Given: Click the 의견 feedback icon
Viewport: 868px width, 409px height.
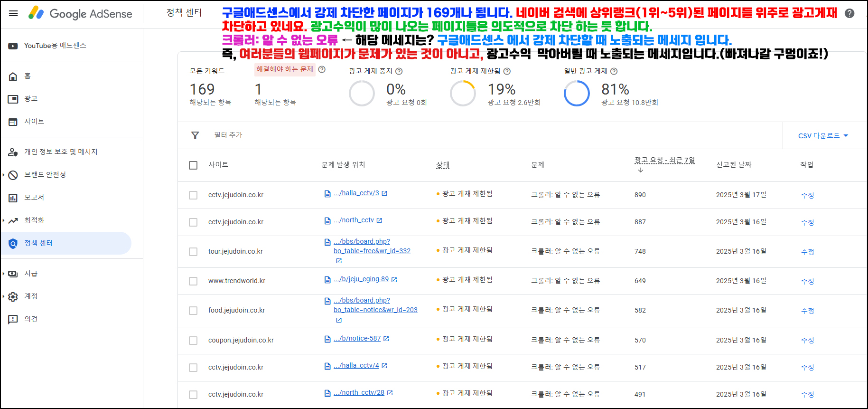Looking at the screenshot, I should [13, 319].
